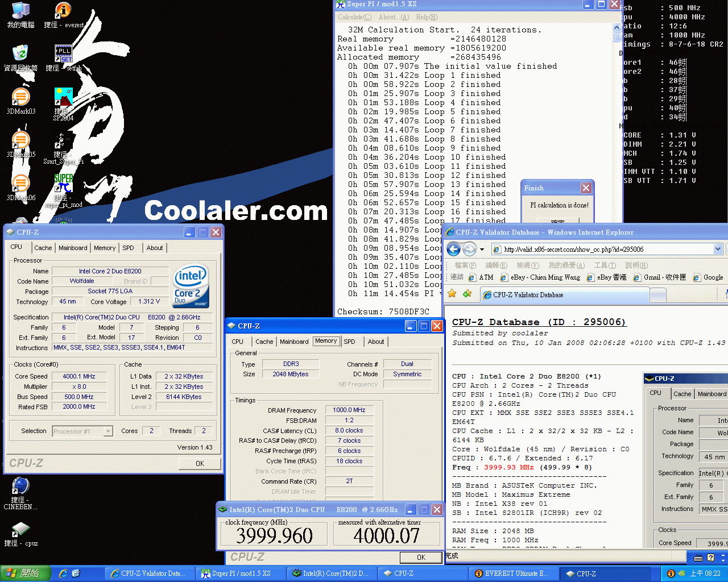Open the IE recent pages dropdown arrow
Image resolution: width=728 pixels, height=582 pixels.
click(482, 250)
